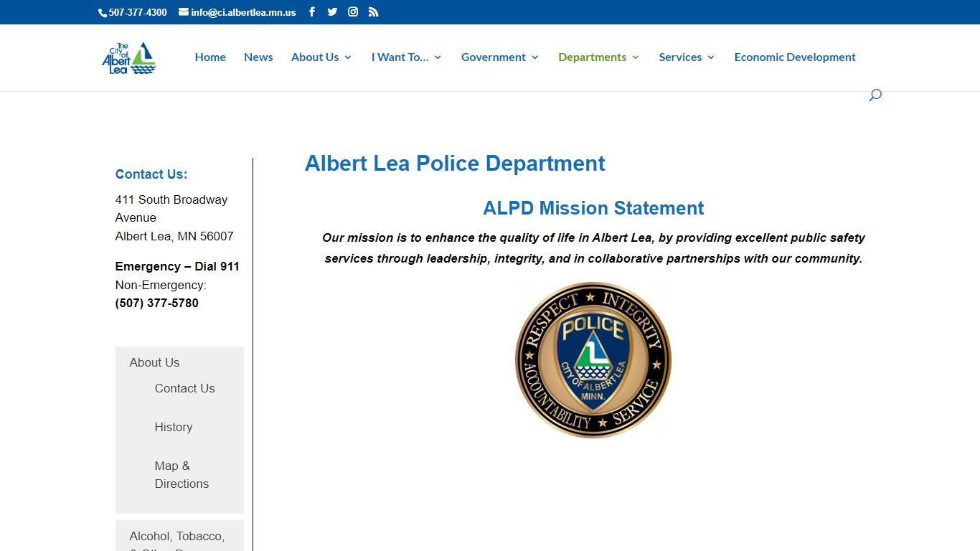980x551 pixels.
Task: Open the Departments menu
Action: click(593, 57)
